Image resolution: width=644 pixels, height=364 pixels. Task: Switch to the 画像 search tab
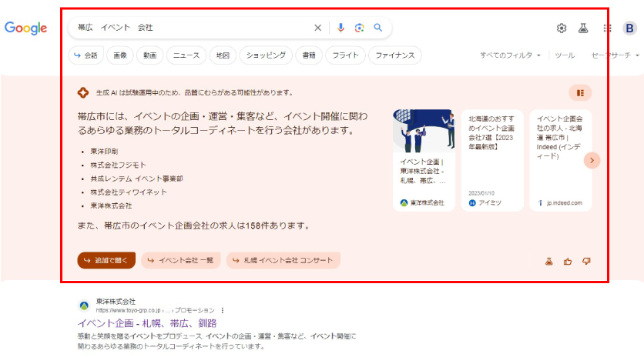[x=119, y=55]
